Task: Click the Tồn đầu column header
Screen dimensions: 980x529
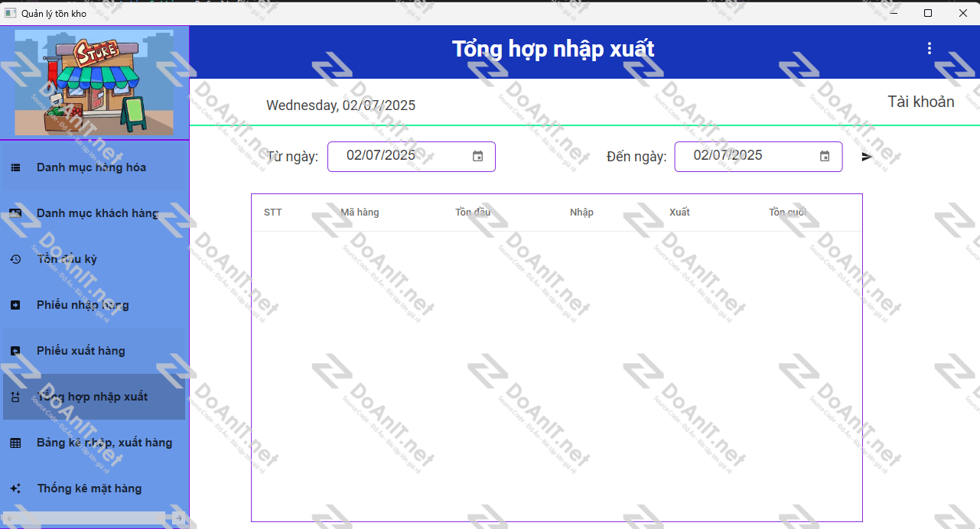Action: (x=473, y=213)
